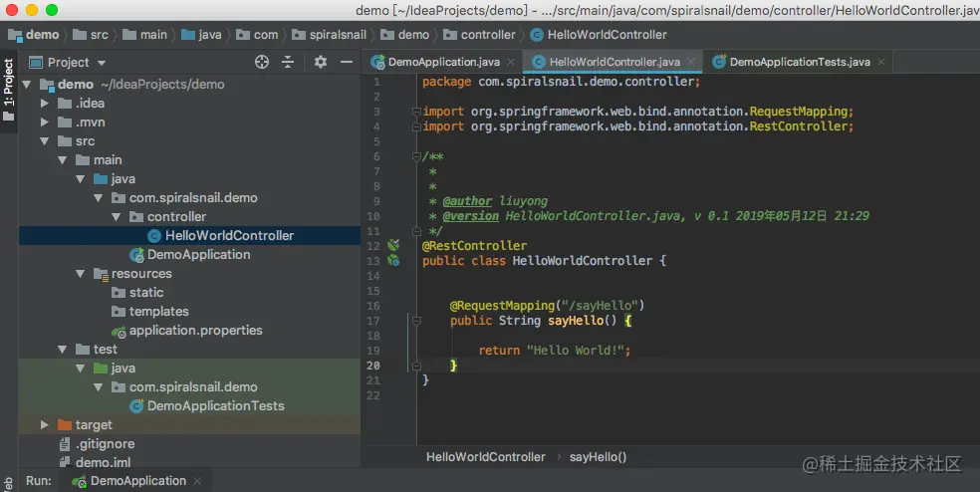Fold the import block on line 3
The width and height of the screenshot is (980, 492).
pos(416,112)
